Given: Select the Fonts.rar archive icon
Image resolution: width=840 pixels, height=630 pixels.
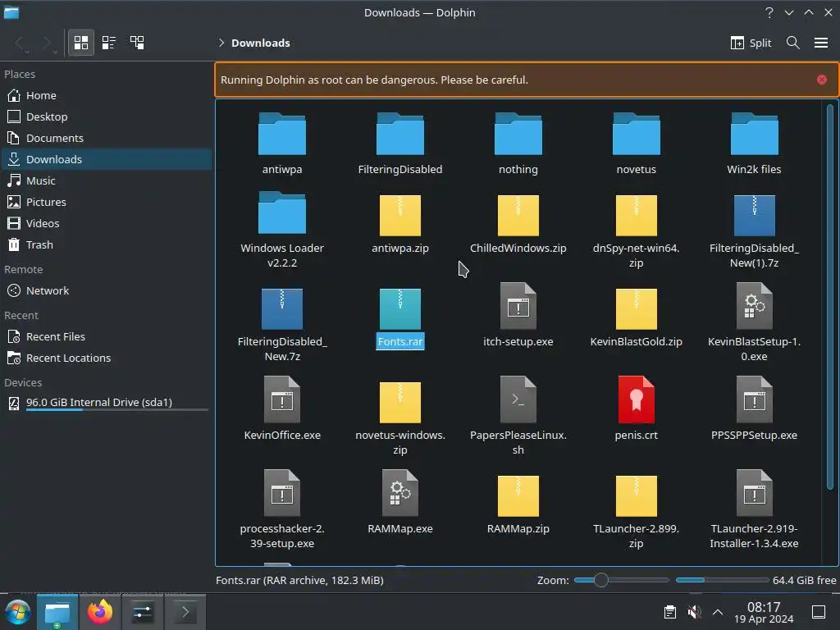Looking at the screenshot, I should click(400, 309).
